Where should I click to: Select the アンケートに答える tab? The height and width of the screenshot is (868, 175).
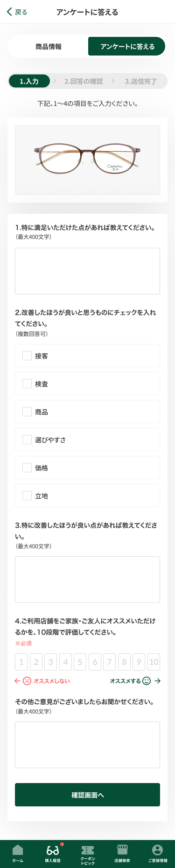click(x=127, y=47)
